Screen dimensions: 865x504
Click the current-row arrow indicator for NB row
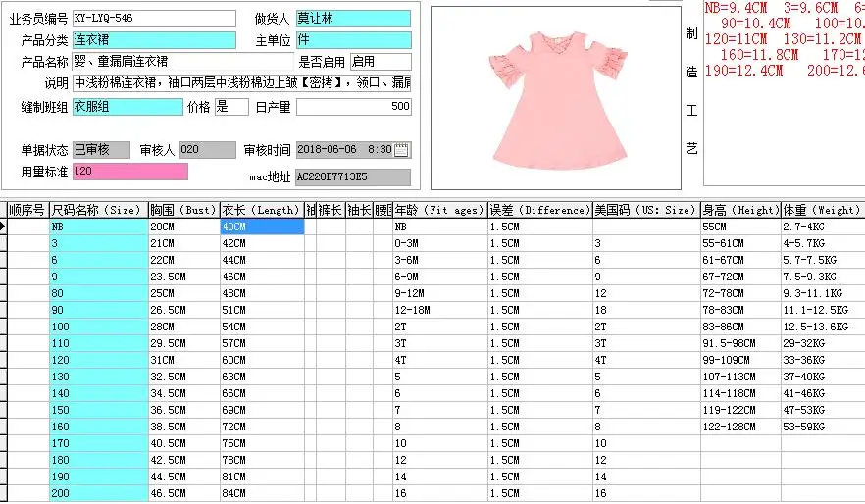coord(3,227)
